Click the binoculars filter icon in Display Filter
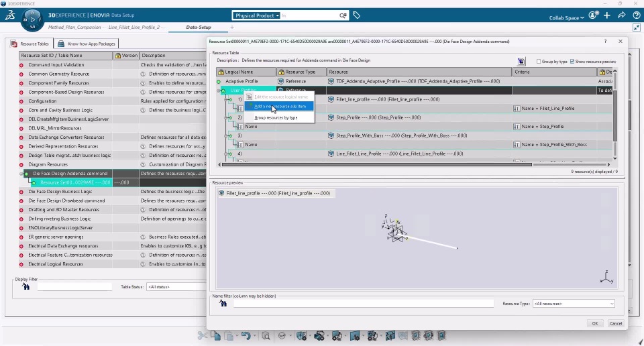The height and width of the screenshot is (346, 644). pyautogui.click(x=26, y=286)
